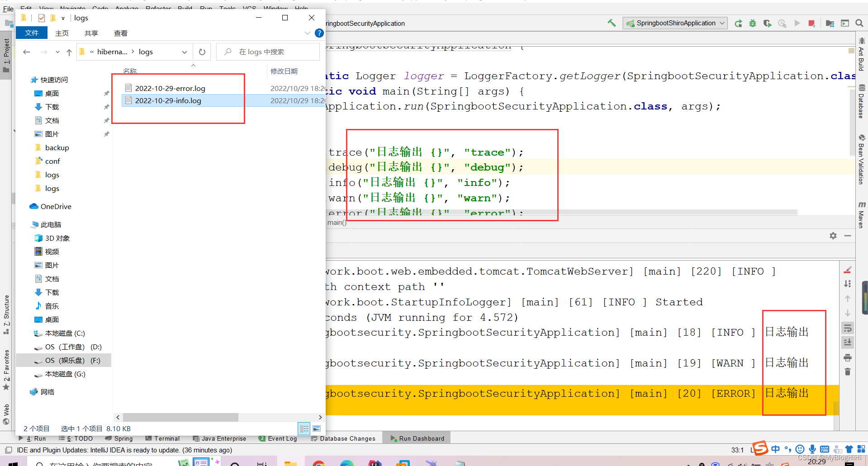The width and height of the screenshot is (868, 466).
Task: Expand the Explorer ribbon with the chevron
Action: pos(308,33)
